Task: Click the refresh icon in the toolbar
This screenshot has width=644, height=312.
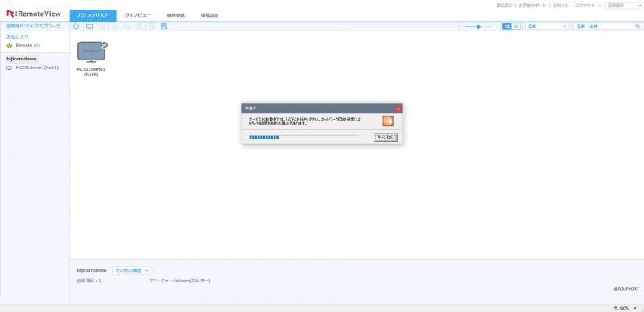Action: 76,27
